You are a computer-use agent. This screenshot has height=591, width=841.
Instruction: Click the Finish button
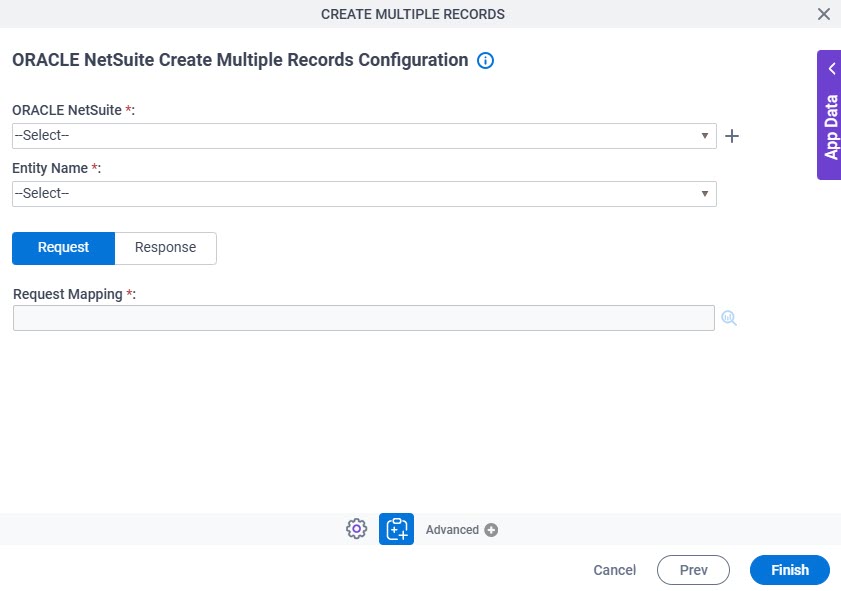(790, 570)
